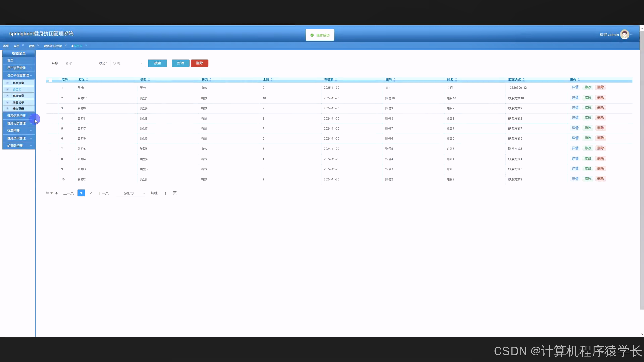Sort table by 联系方式 column arrows
Screen dimensions: 644x362
524,80
